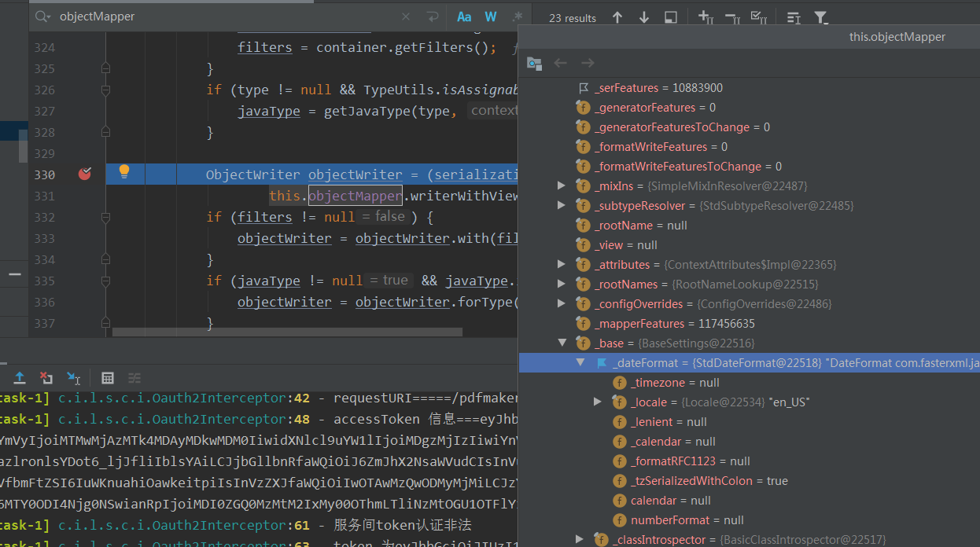Viewport: 980px width, 547px height.
Task: Go to next search occurrence
Action: [644, 17]
